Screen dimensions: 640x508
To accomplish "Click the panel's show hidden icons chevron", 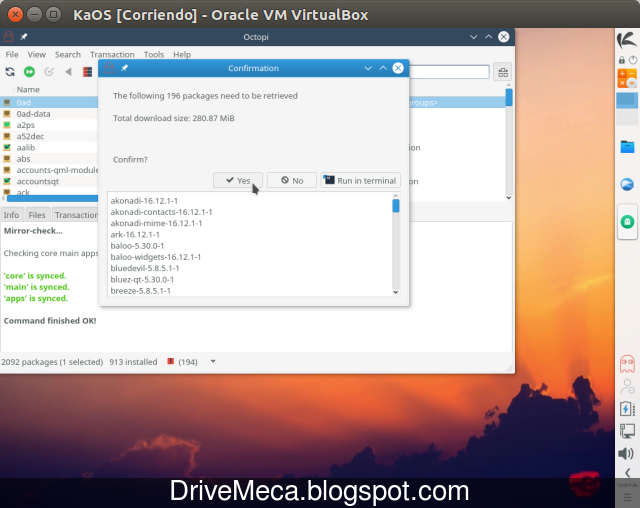I will [x=627, y=473].
